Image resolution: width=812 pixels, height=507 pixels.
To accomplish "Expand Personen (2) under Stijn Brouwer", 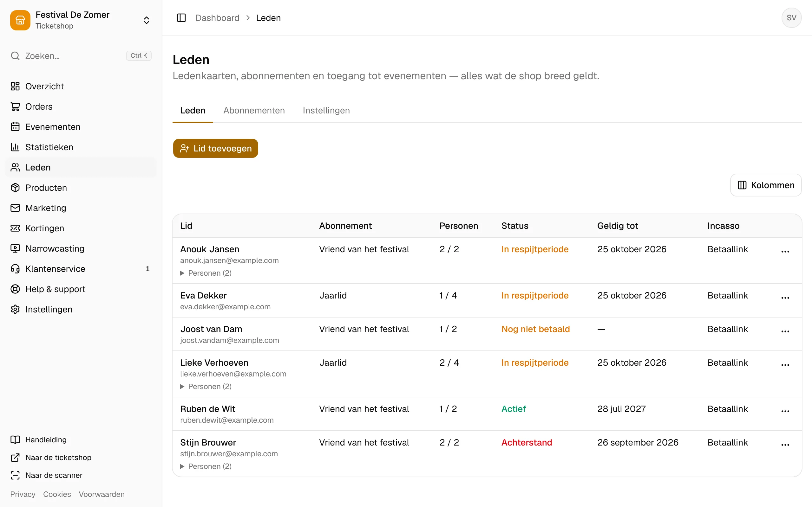I will [x=206, y=466].
